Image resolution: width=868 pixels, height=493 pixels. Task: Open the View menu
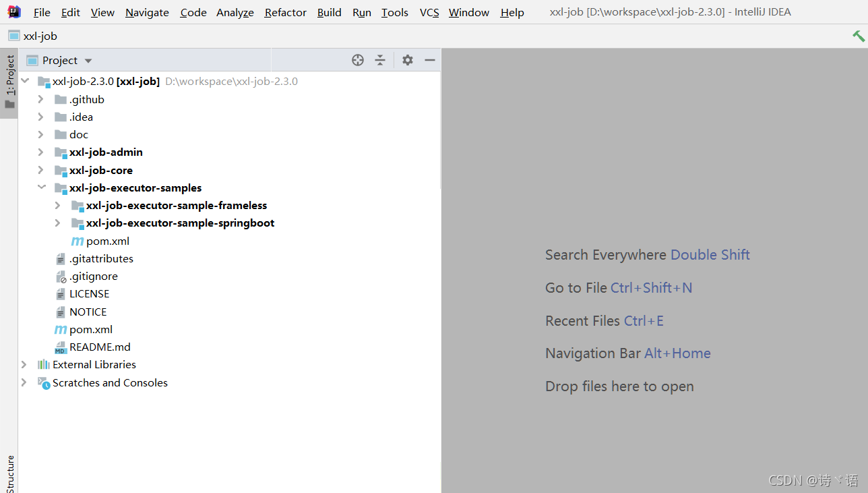coord(102,12)
